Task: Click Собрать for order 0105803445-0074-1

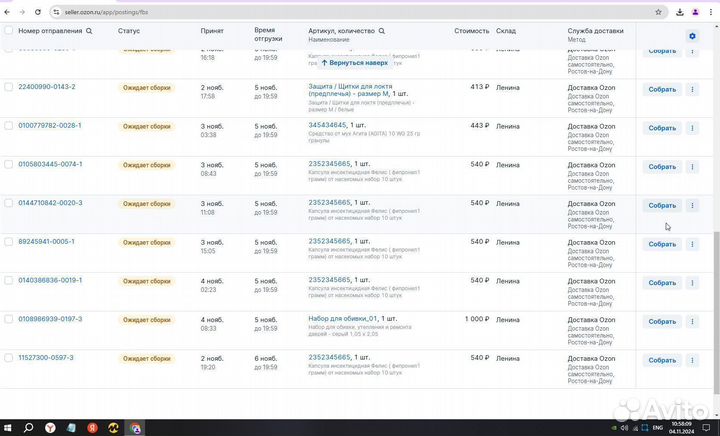Action: tap(662, 167)
